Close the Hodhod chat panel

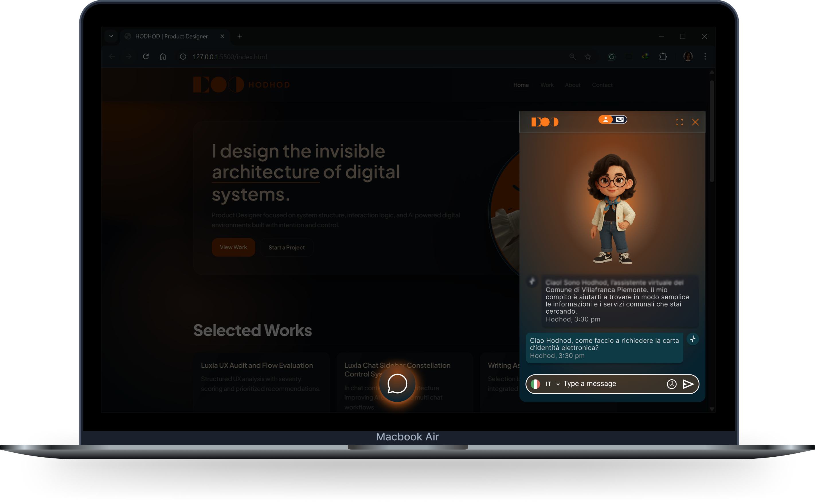(695, 122)
